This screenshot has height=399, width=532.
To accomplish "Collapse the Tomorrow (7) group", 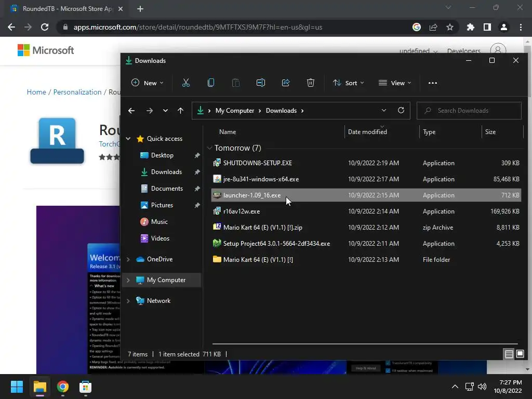I will 209,148.
